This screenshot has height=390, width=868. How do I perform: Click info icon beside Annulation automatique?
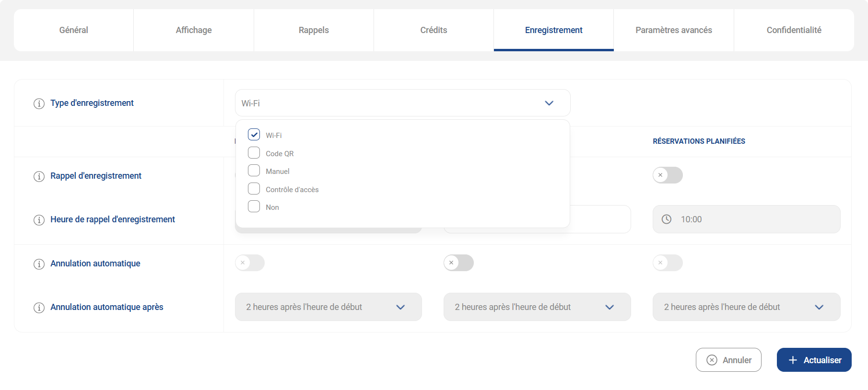[39, 264]
